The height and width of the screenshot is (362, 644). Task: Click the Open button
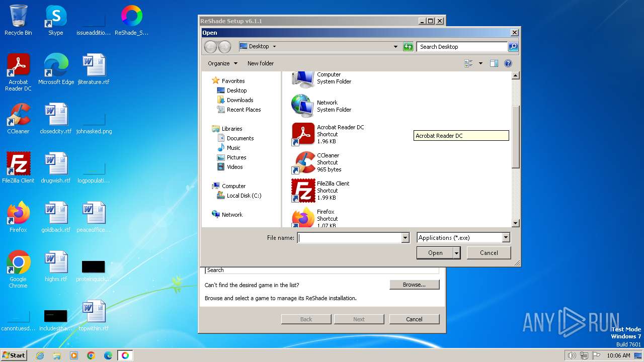click(435, 253)
